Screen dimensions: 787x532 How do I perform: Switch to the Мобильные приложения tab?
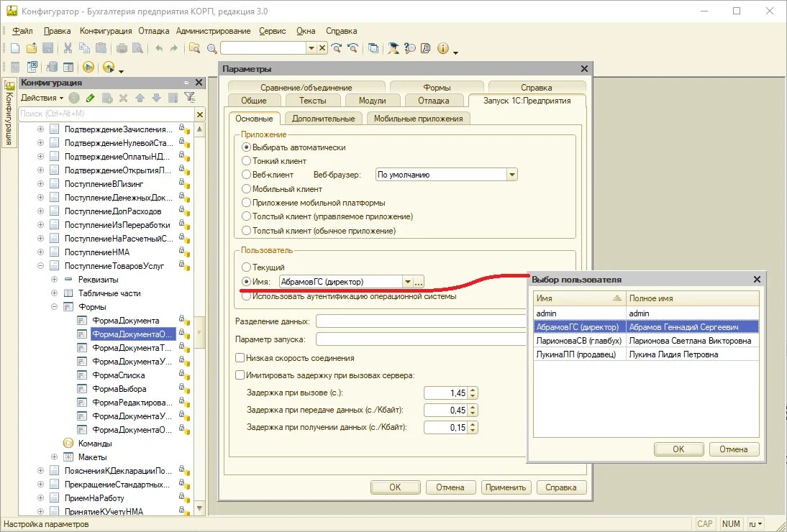(418, 119)
